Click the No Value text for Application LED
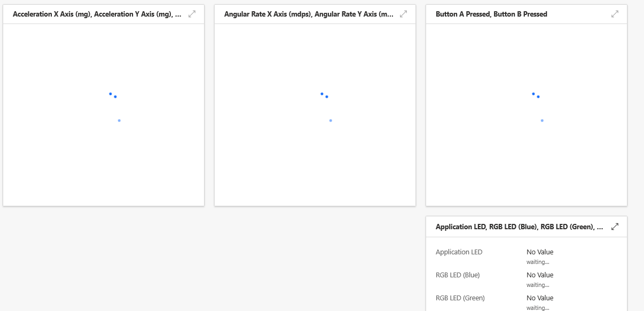This screenshot has width=644, height=311. pos(540,252)
